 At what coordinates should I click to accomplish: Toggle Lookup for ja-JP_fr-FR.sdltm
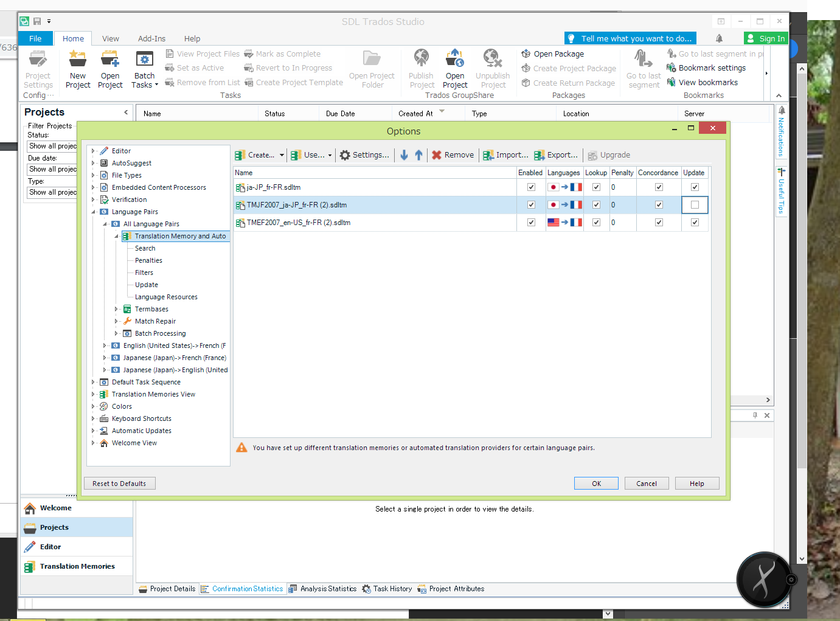click(x=596, y=187)
